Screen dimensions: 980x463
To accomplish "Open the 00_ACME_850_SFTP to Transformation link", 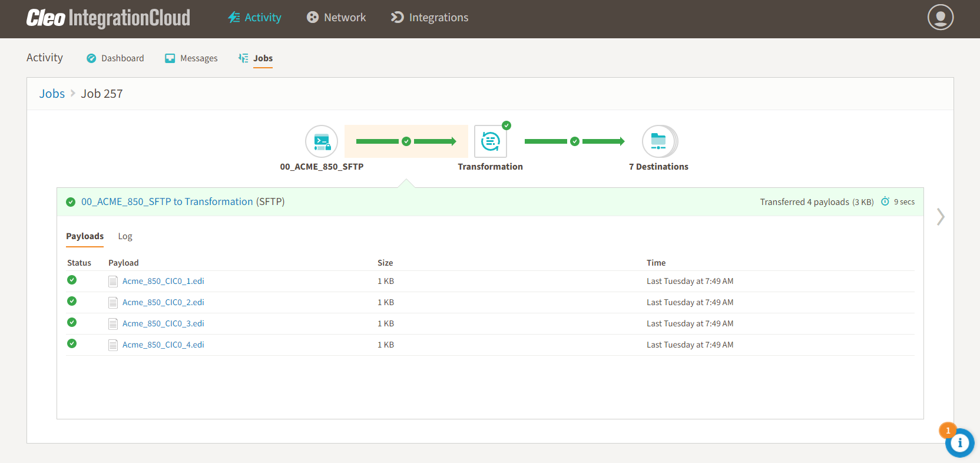I will coord(167,201).
